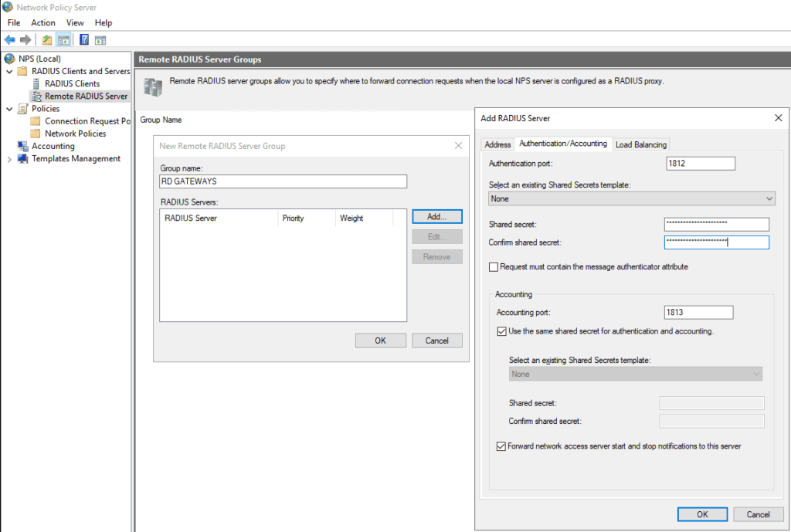Screen dimensions: 791x532
Task: Click the Authentication port input field
Action: 699,164
